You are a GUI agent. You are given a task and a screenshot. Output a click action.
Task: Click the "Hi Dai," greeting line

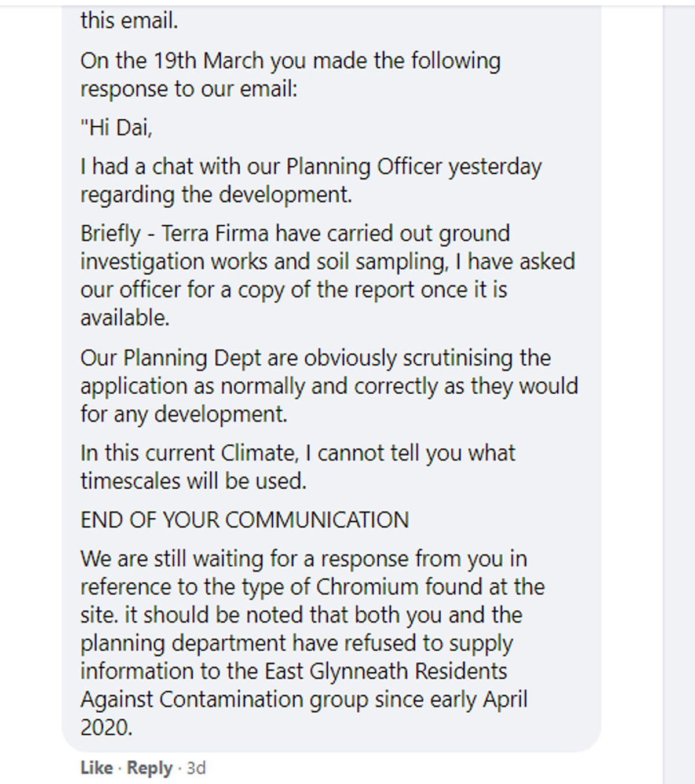(x=116, y=127)
